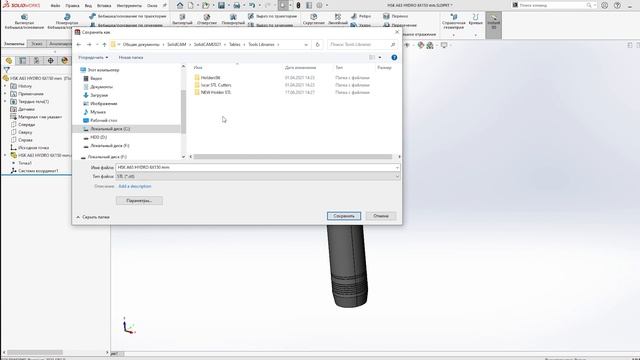Click the user login icon top right
Screen dimensions: 640x360
(604, 5)
